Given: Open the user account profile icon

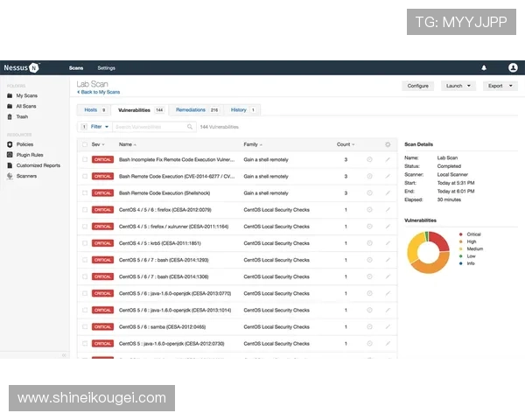Looking at the screenshot, I should (513, 67).
